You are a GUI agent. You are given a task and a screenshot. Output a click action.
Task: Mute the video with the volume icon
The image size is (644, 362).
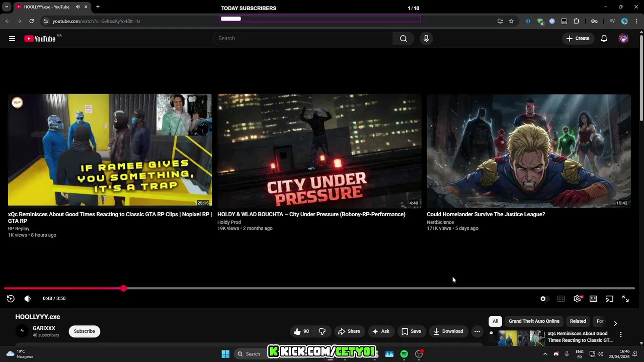(x=28, y=299)
